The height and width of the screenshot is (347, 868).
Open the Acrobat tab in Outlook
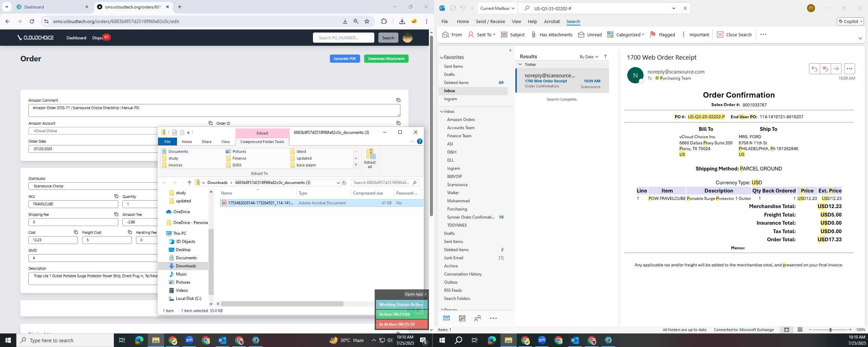pyautogui.click(x=552, y=21)
